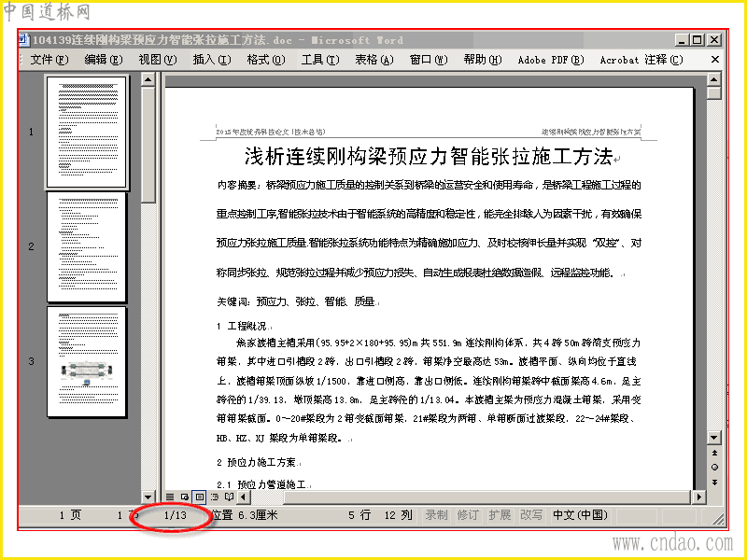Click the Word document icon in title bar
747x560 pixels.
24,40
